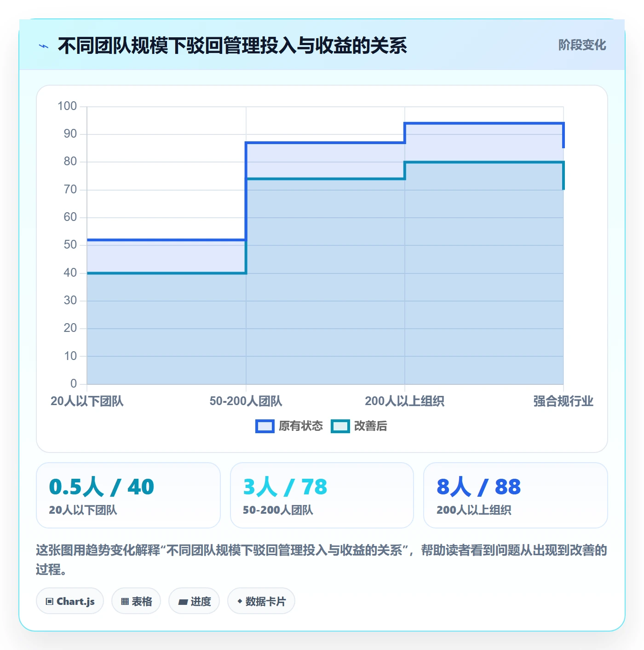Click the 原有状态 legend text
644x650 pixels.
click(x=301, y=426)
